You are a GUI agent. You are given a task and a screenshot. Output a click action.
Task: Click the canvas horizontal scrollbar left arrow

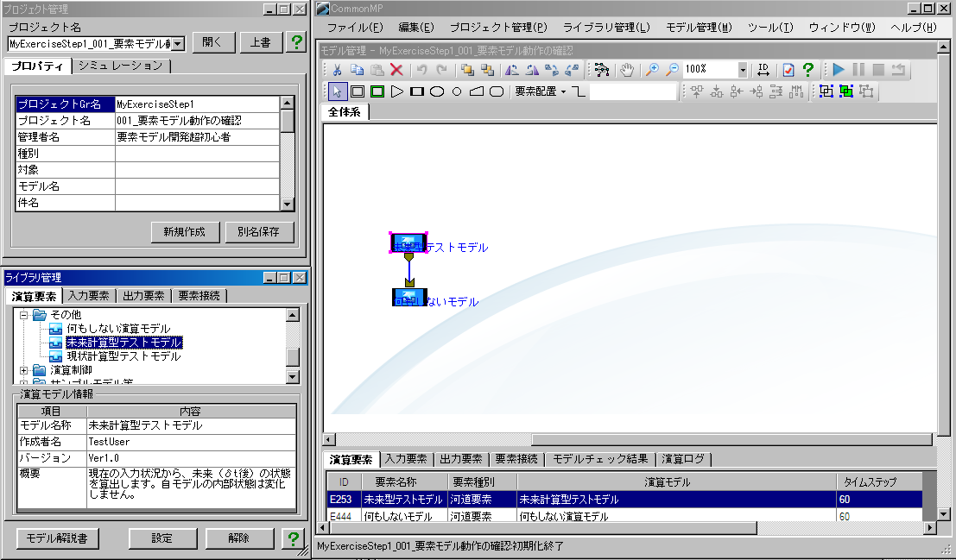pos(329,440)
